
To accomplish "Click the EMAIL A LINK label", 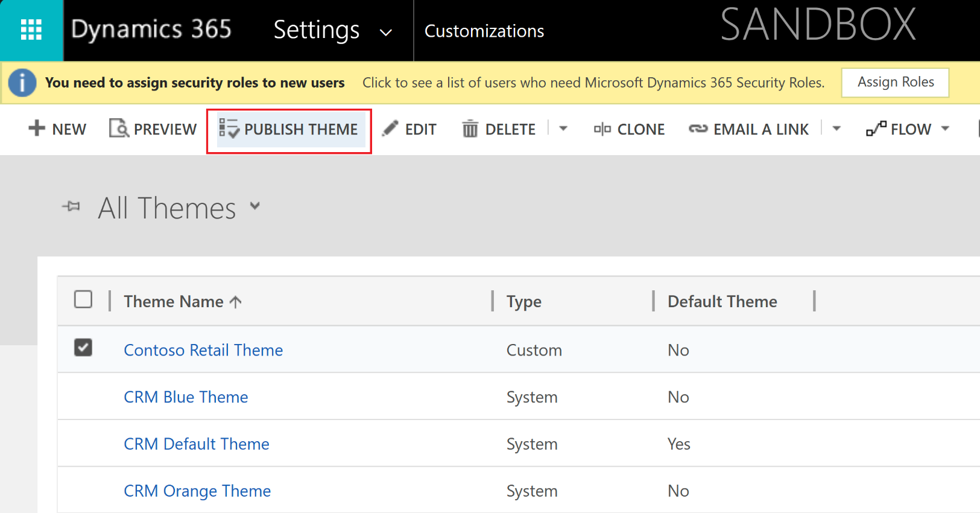I will coord(761,129).
